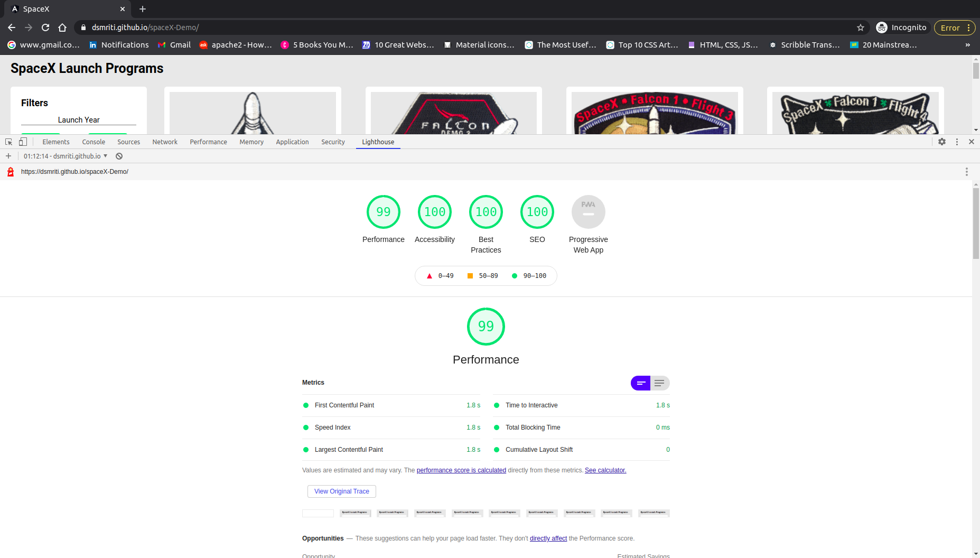The height and width of the screenshot is (558, 980).
Task: Follow the performance score is calculated link
Action: pos(461,470)
